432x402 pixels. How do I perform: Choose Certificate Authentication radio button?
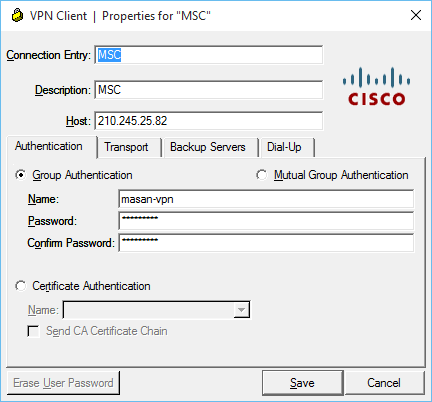click(x=21, y=286)
